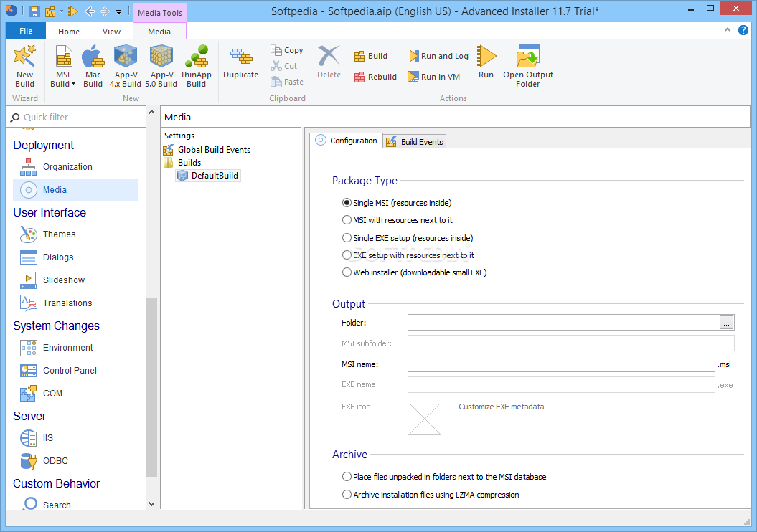Switch to the View ribbon tab
The height and width of the screenshot is (532, 757).
coord(111,32)
